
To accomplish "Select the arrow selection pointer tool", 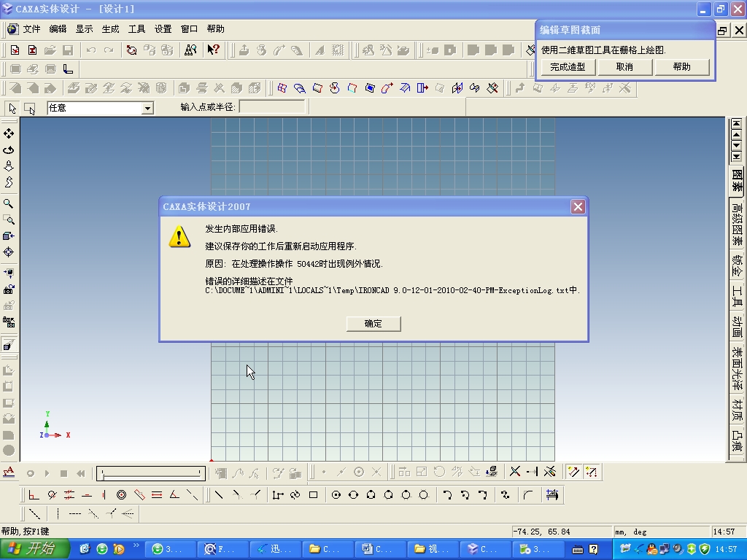I will [12, 109].
